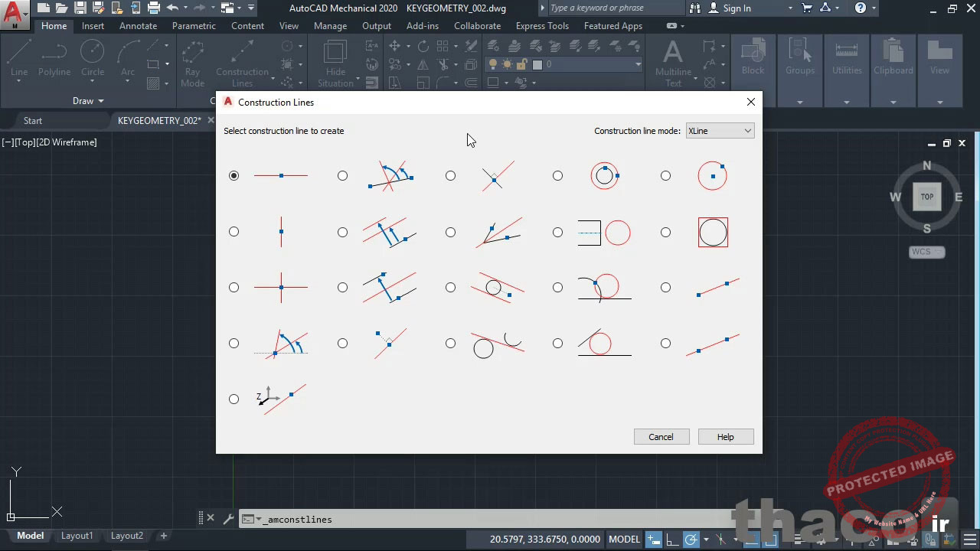The image size is (980, 551).
Task: Select the cross construction line option
Action: click(x=234, y=287)
